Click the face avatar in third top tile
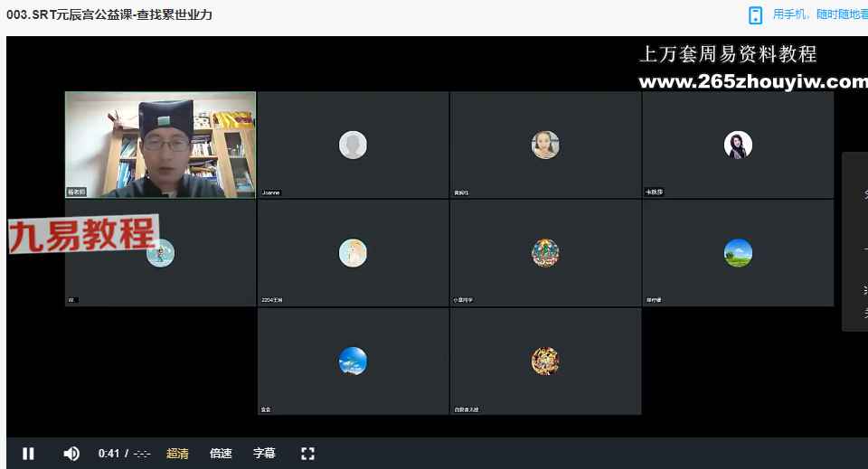This screenshot has height=469, width=868. pyautogui.click(x=545, y=145)
